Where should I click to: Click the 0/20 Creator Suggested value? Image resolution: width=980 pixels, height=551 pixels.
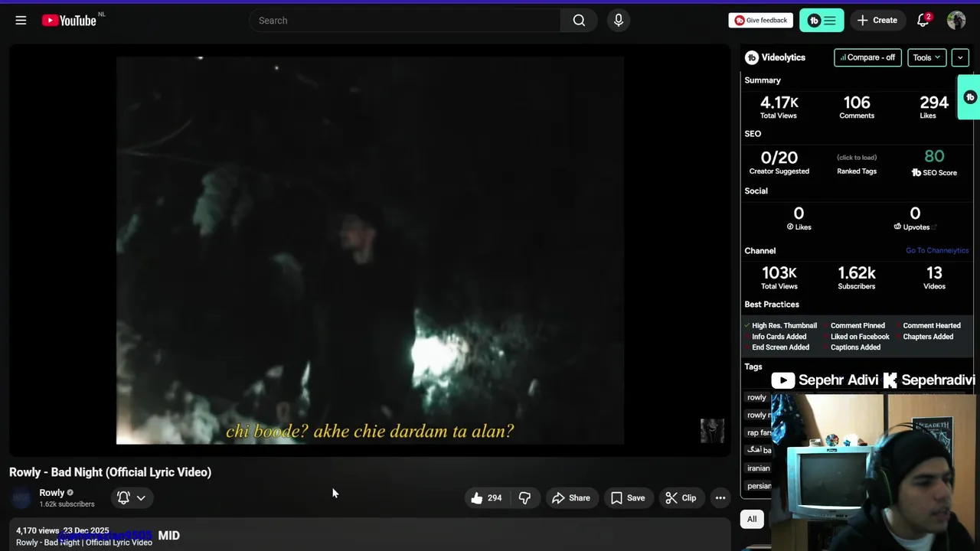(779, 158)
